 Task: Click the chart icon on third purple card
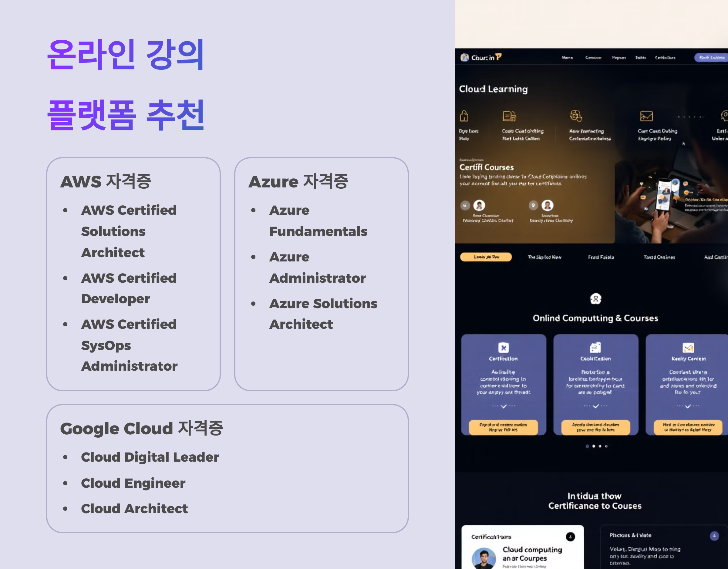coord(688,348)
